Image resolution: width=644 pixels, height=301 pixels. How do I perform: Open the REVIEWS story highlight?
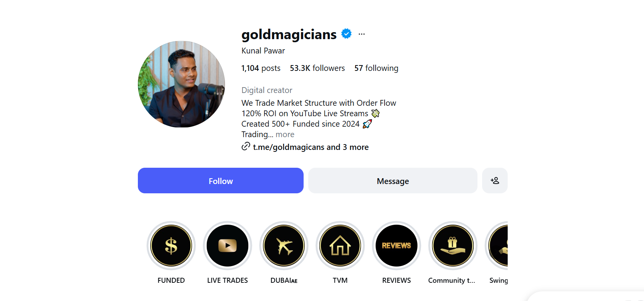396,246
